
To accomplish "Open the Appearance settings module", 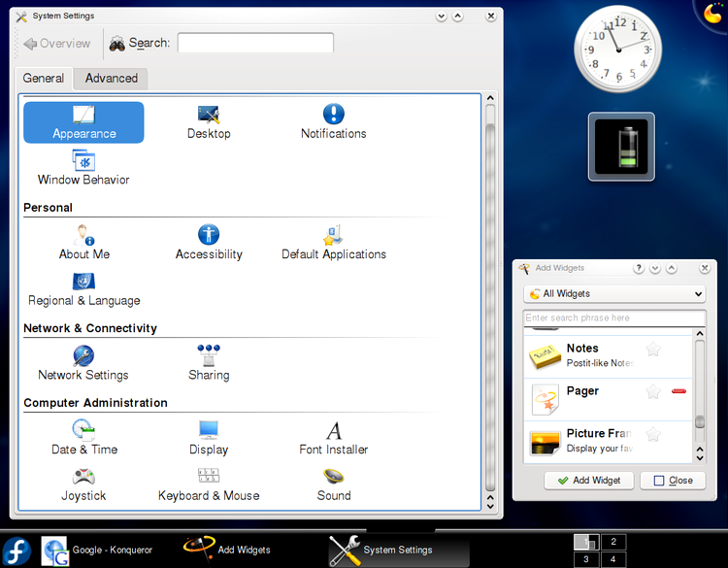I will (83, 122).
